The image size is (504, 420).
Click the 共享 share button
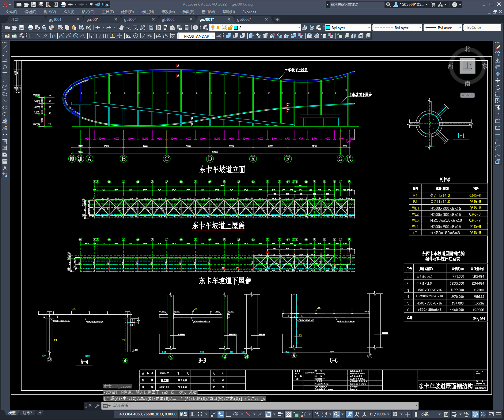pos(102,5)
